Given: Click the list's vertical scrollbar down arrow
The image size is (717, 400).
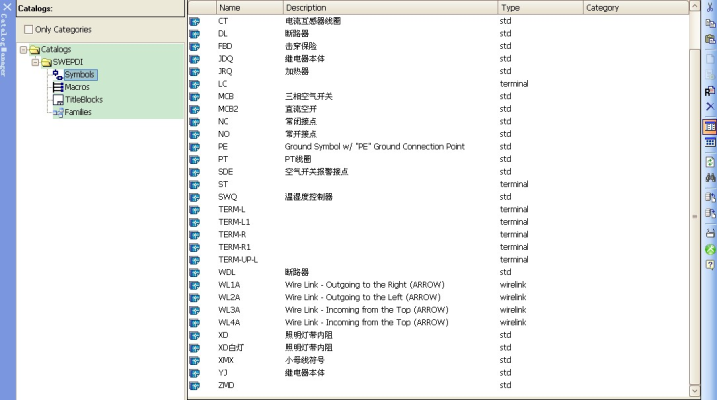Looking at the screenshot, I should coord(694,392).
